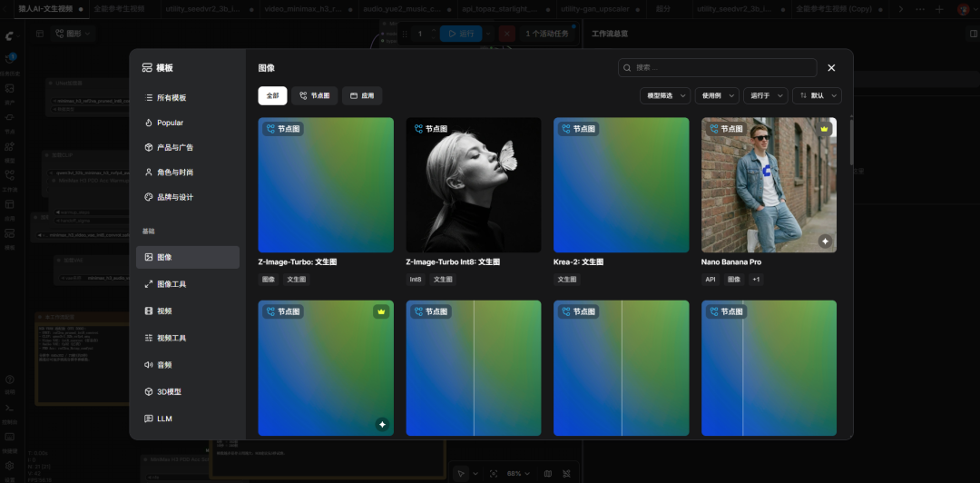
Task: Open the 默认 sort dropdown
Action: coord(817,95)
